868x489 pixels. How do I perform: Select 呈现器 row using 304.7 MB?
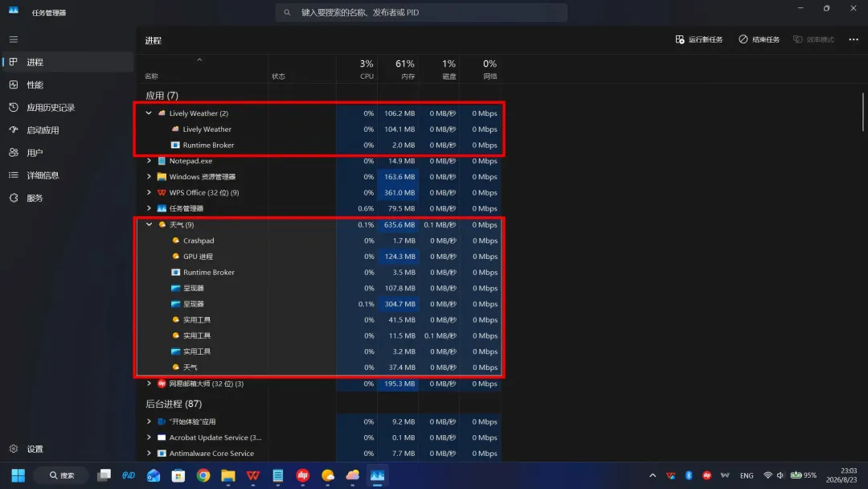click(x=319, y=304)
